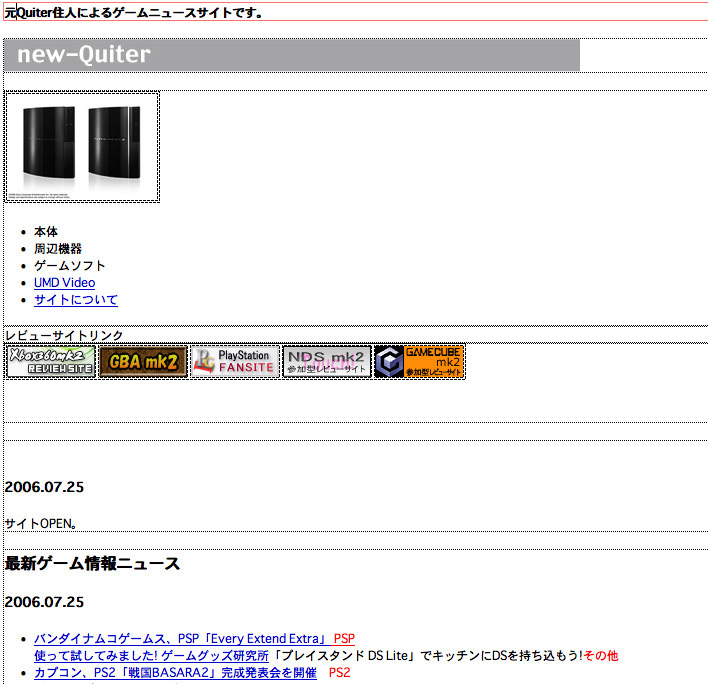Open the 戦国BASARA2 完成発表会 news link
Screen dimensions: 708x684
click(x=175, y=673)
